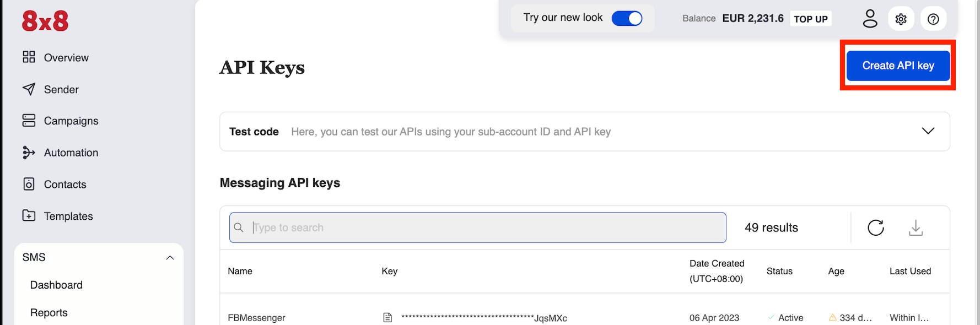Toggle the "Try our new look" switch

pyautogui.click(x=627, y=18)
